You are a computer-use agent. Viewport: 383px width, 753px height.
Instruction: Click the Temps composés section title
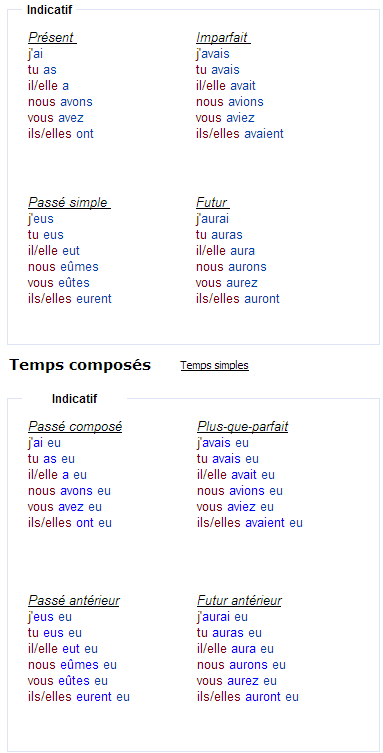point(80,365)
